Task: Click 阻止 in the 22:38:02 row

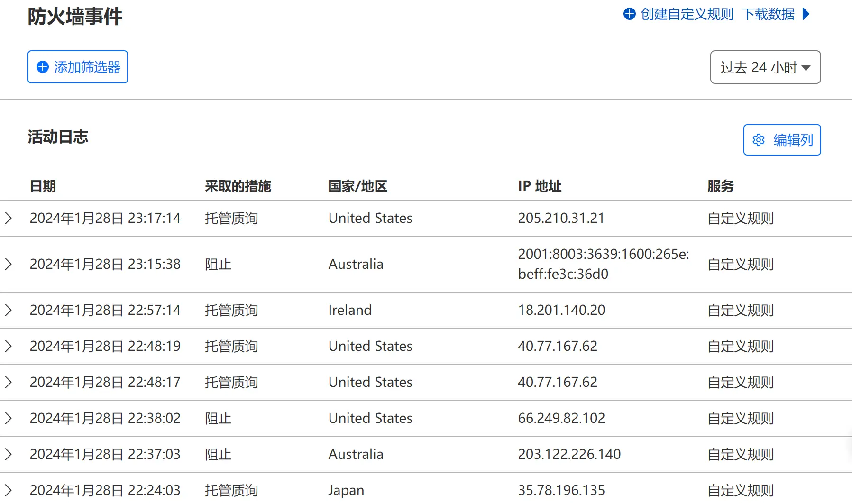Action: click(x=218, y=418)
